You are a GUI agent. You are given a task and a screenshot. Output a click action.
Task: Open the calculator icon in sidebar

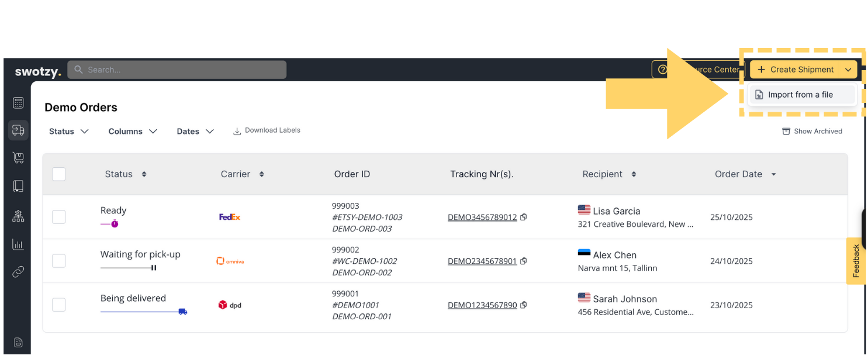pos(18,103)
